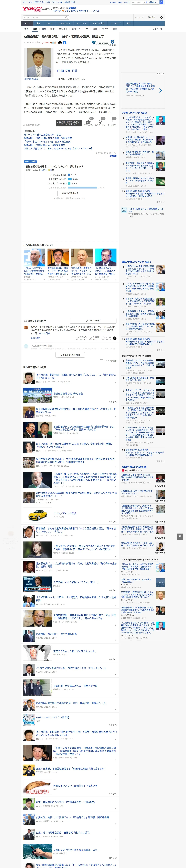Open the 写真 百田 尚樹 link

tap(66, 70)
